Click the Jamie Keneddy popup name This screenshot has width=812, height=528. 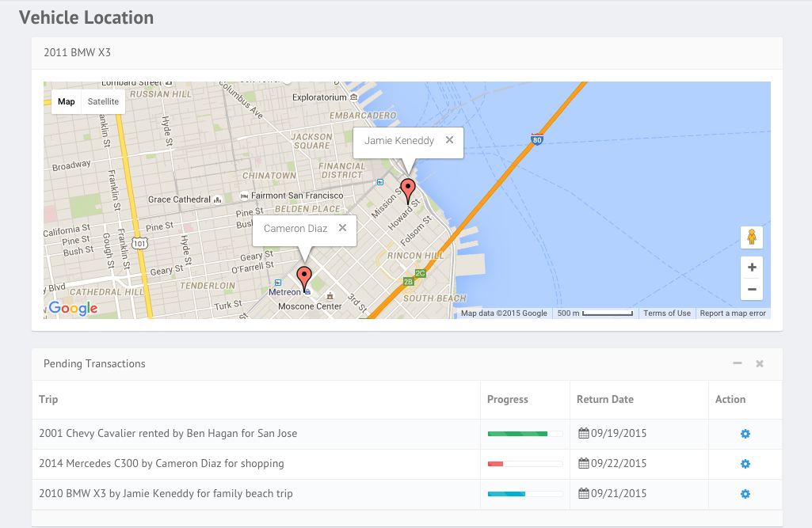pyautogui.click(x=398, y=140)
